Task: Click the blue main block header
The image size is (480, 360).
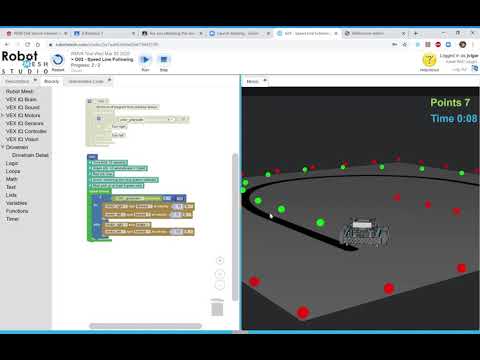Action: click(x=92, y=157)
